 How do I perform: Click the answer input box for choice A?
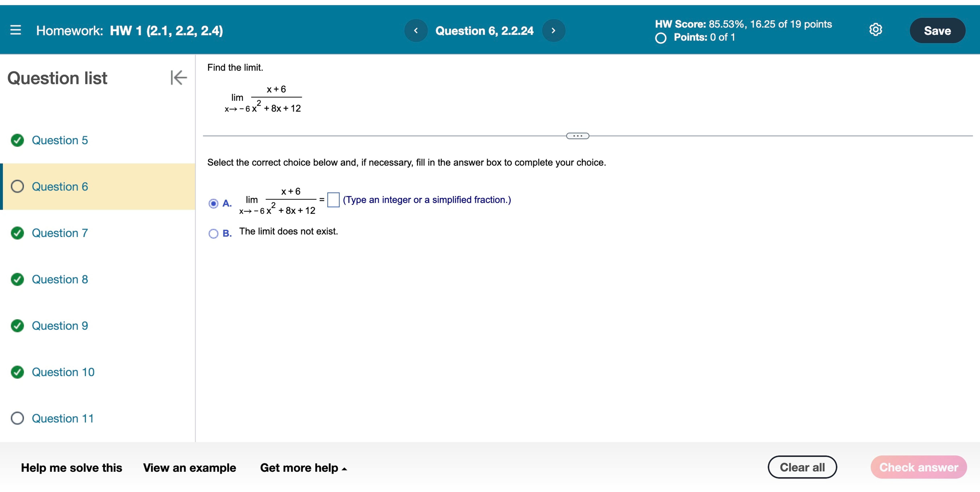point(333,200)
